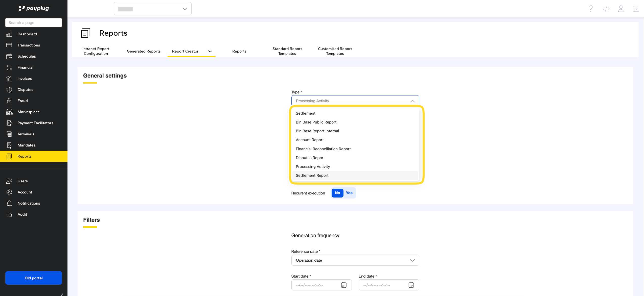Open the Reference date dropdown
Viewport: 644px width, 296px height.
click(412, 260)
